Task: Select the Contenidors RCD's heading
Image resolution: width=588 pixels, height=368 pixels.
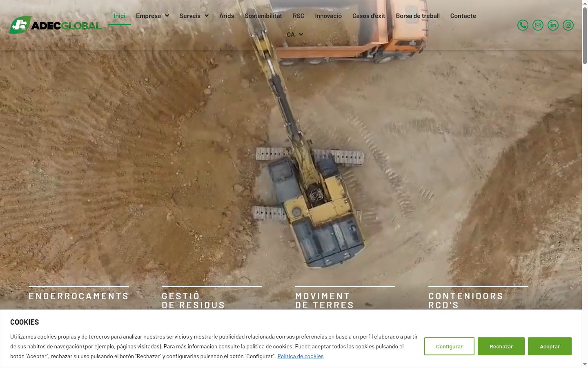Action: [x=466, y=301]
